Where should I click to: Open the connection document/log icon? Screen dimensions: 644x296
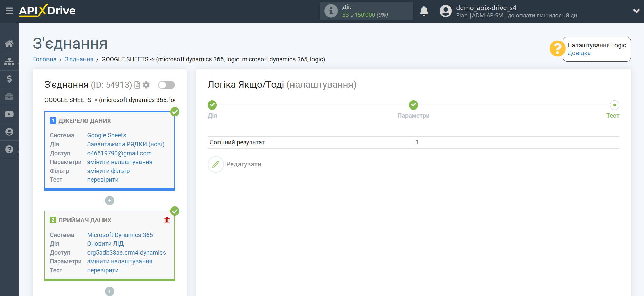(137, 85)
